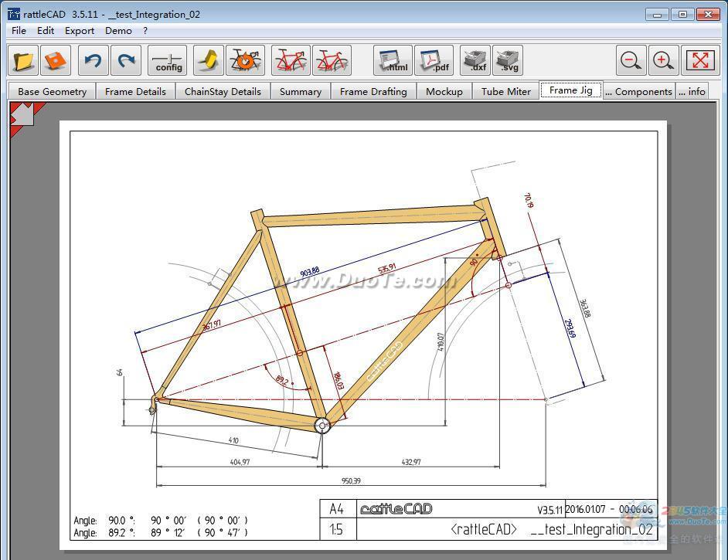Click the 293.69 blue fork dimension
Screen dimensions: 728x560
570,328
